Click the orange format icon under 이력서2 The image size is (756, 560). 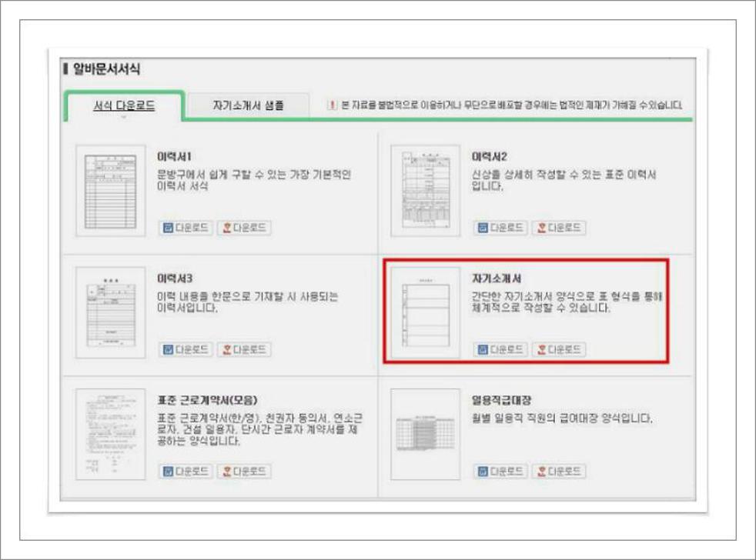(542, 228)
